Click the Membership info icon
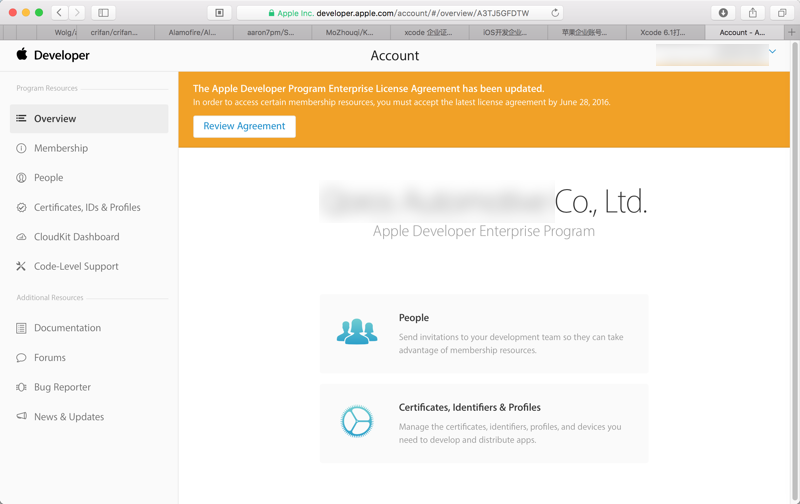The width and height of the screenshot is (800, 504). [x=21, y=148]
